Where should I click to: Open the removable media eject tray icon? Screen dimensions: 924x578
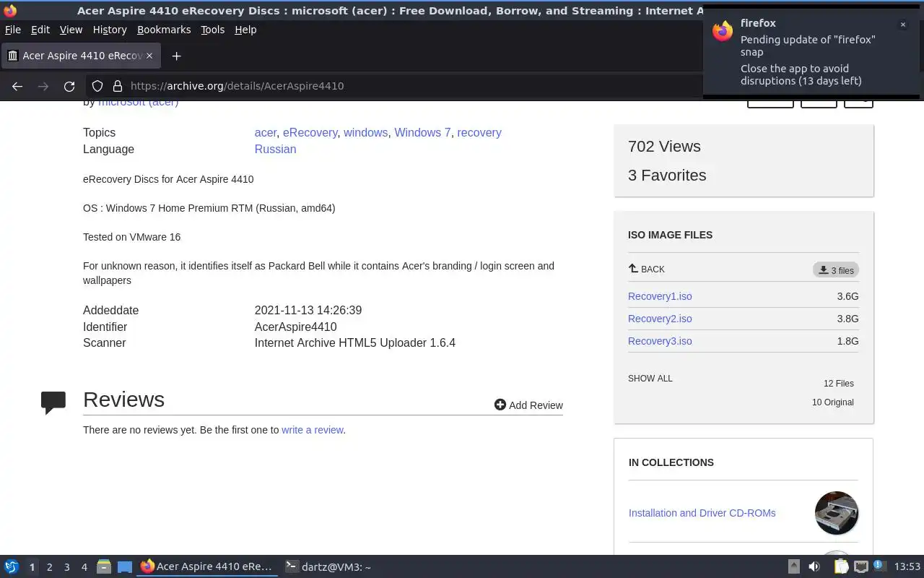click(x=793, y=567)
